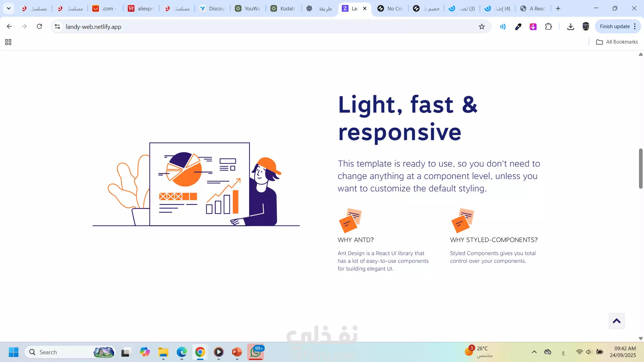The height and width of the screenshot is (362, 644).
Task: Open the Chrome downloads icon
Action: point(571,27)
